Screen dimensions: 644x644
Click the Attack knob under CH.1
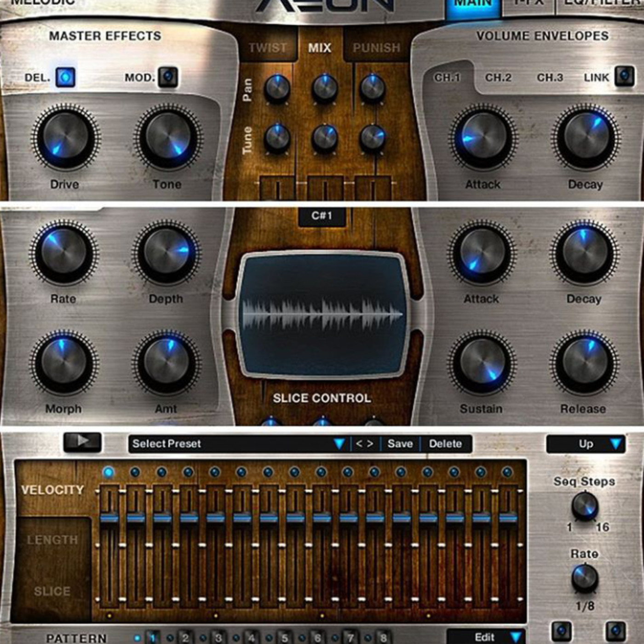483,138
